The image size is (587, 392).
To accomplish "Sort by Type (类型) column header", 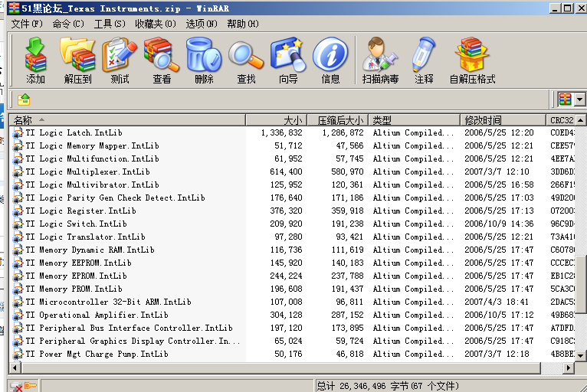I will tap(415, 120).
